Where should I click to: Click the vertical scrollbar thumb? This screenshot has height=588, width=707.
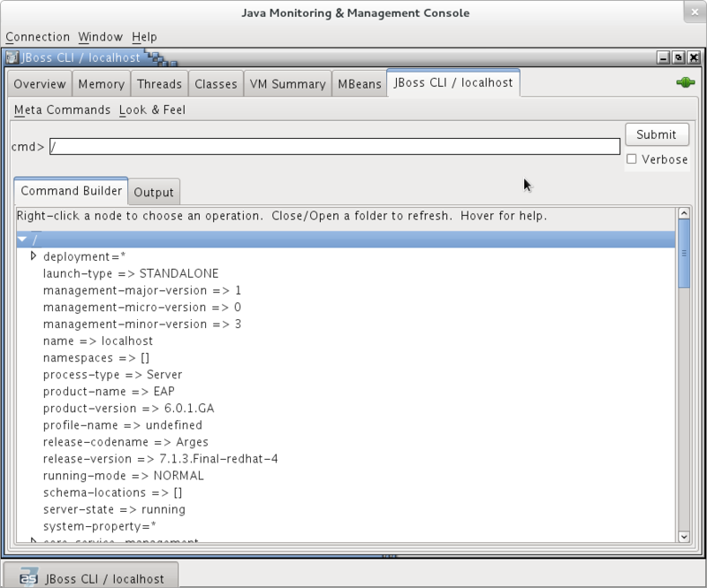coord(684,253)
